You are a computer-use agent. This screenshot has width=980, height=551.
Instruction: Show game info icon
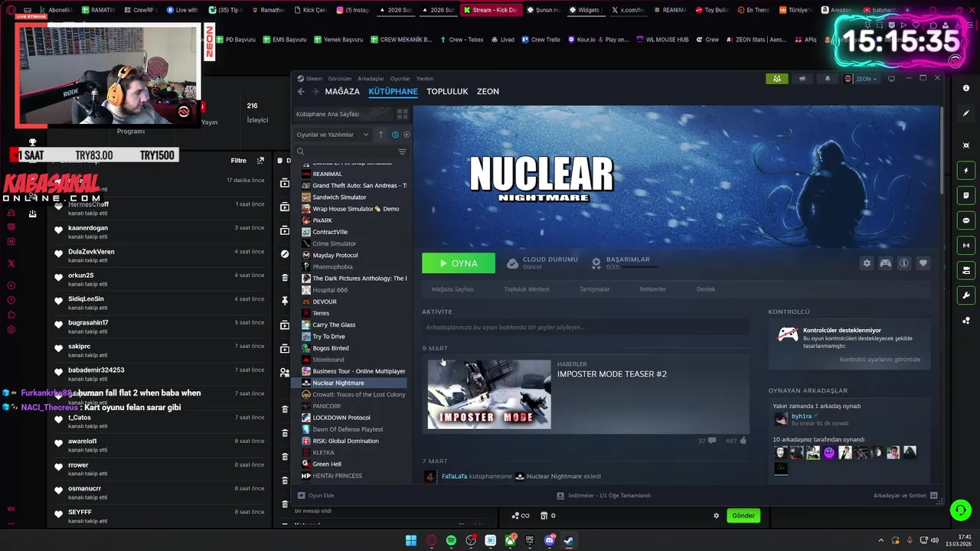tap(903, 263)
